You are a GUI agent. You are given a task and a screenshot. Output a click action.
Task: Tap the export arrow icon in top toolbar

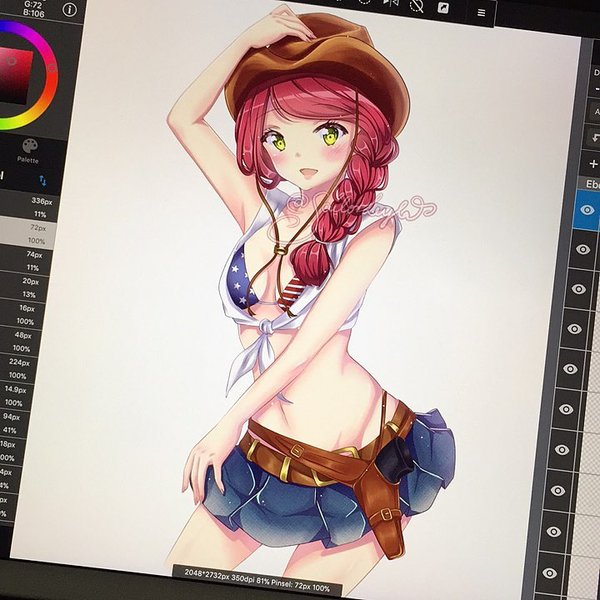[x=443, y=8]
